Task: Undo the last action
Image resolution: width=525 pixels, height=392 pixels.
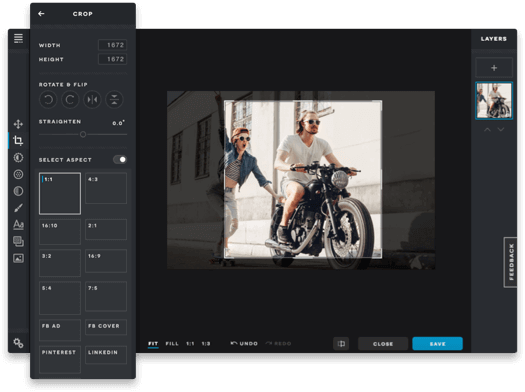Action: (x=244, y=343)
